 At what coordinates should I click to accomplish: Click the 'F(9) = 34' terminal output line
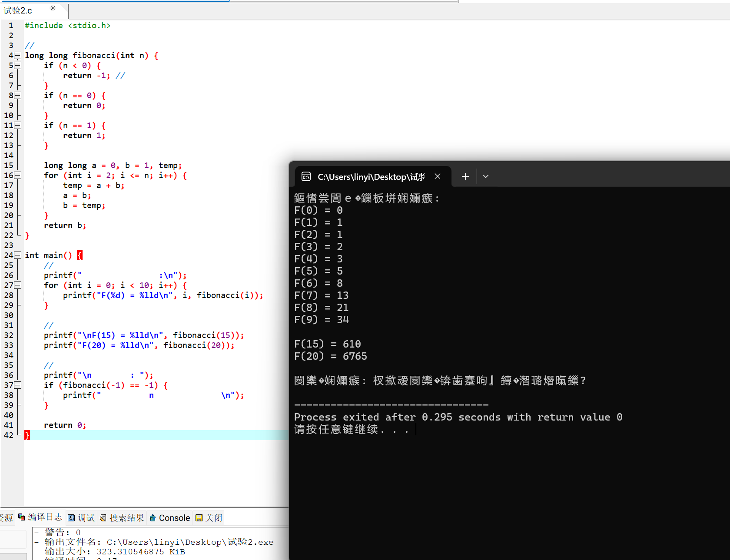tap(322, 320)
